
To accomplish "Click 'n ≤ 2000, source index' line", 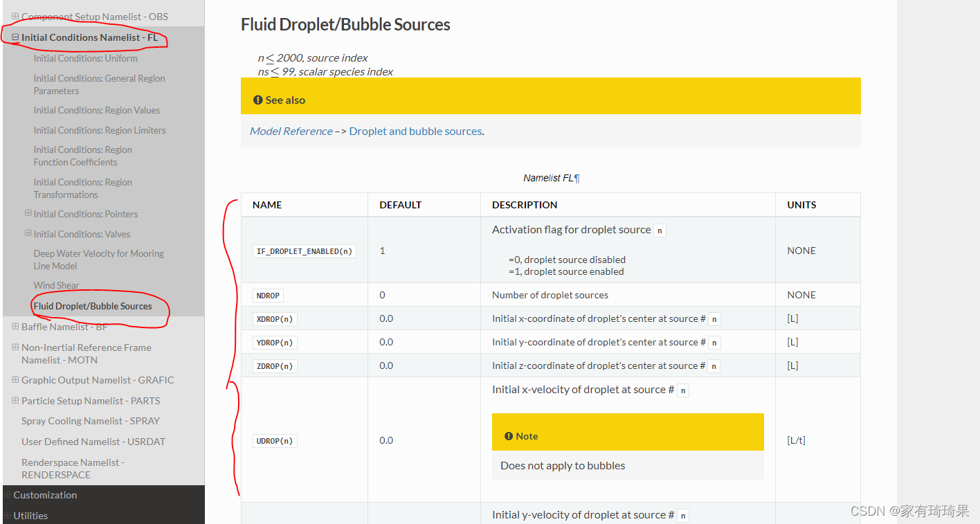I will pyautogui.click(x=313, y=58).
